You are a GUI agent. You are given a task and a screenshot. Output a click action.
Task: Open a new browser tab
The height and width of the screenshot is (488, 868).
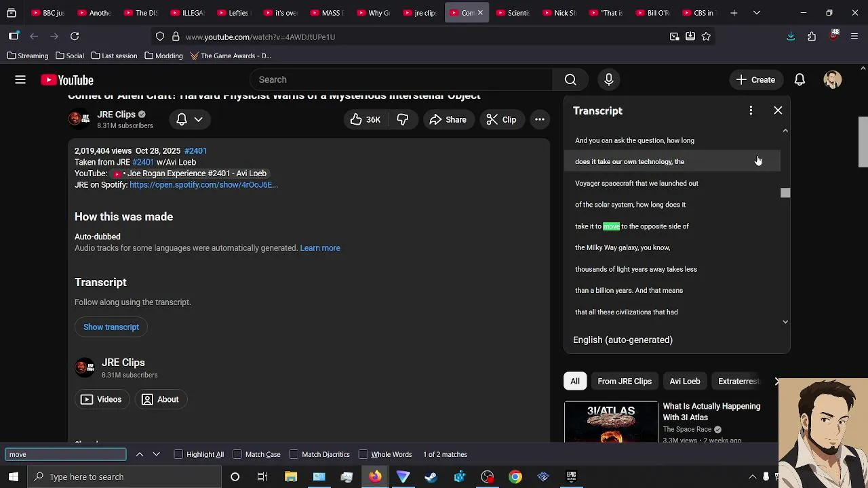point(734,13)
